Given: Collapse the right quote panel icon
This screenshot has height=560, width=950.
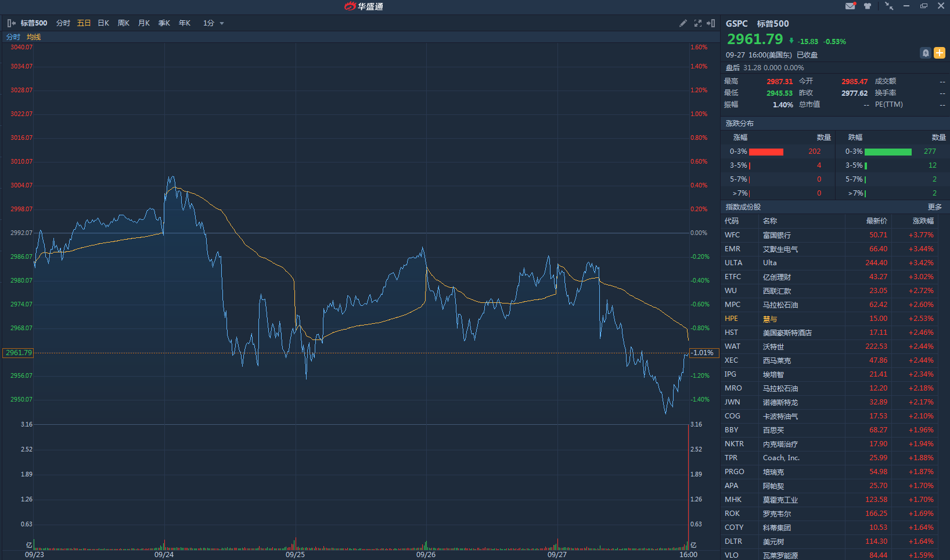Looking at the screenshot, I should 711,23.
